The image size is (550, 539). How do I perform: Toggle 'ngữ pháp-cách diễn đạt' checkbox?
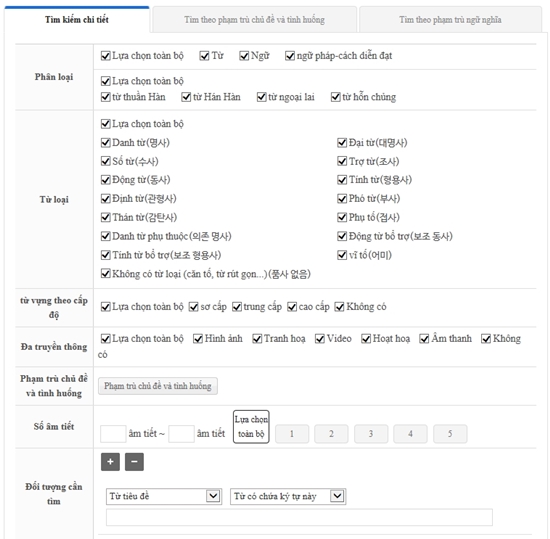point(290,56)
